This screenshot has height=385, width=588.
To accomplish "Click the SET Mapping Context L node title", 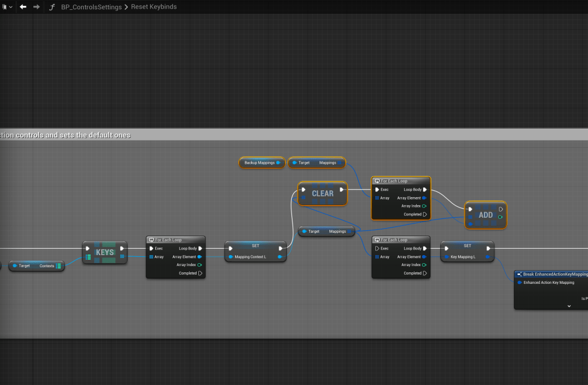I will [255, 246].
